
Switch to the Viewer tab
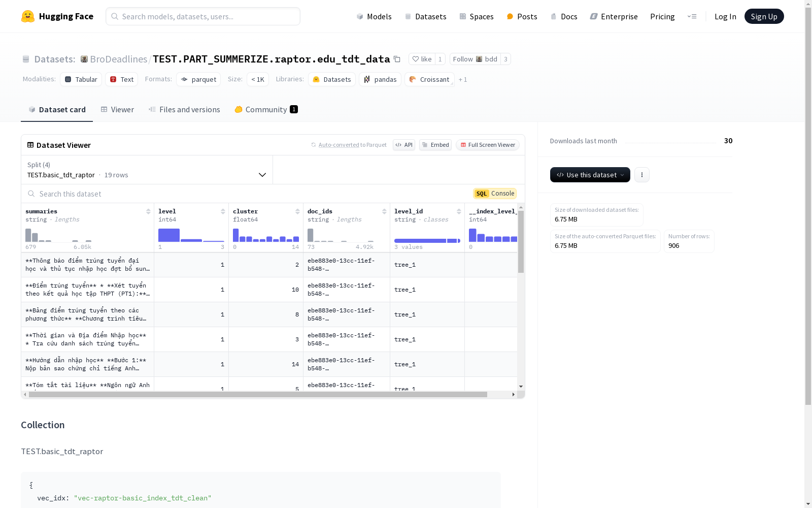[x=117, y=110]
